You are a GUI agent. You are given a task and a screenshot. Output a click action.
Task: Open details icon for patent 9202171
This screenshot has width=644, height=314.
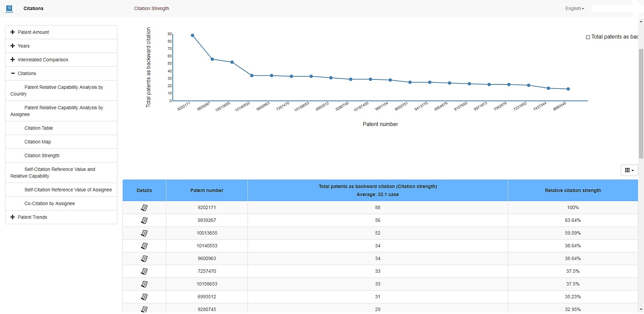click(x=144, y=208)
